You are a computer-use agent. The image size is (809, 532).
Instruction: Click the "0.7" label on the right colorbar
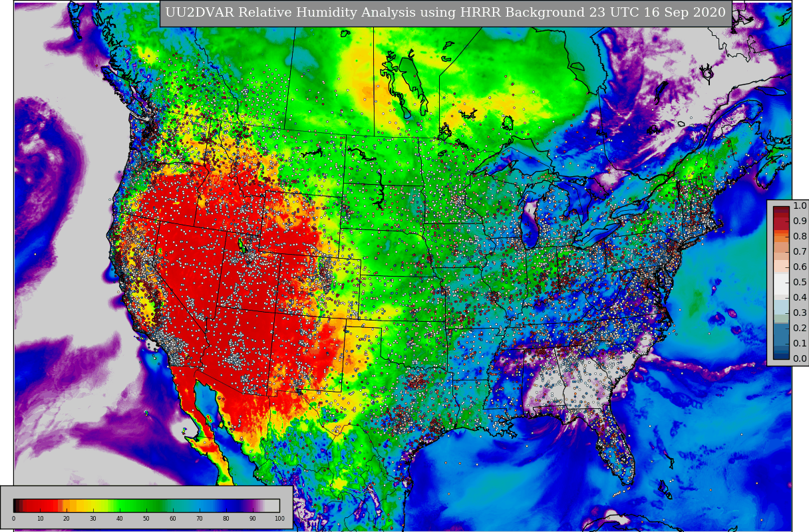799,252
